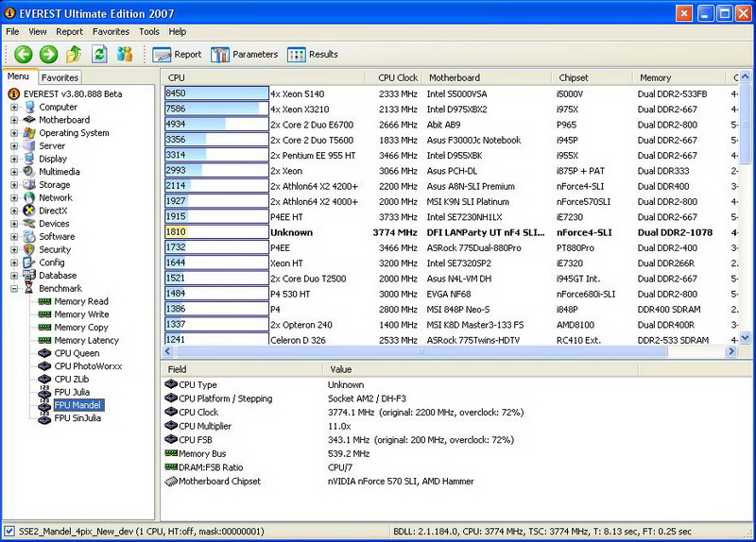Image resolution: width=756 pixels, height=542 pixels.
Task: Collapse the Benchmark tree node
Action: (x=14, y=289)
